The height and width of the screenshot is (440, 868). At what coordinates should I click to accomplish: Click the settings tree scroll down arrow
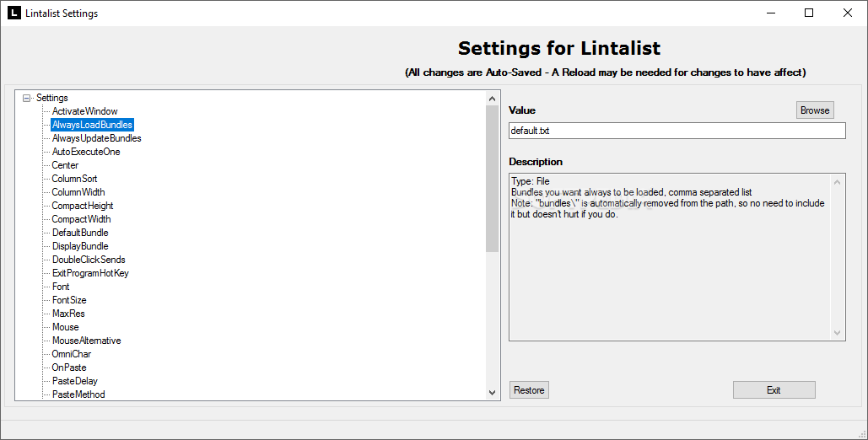click(x=492, y=393)
